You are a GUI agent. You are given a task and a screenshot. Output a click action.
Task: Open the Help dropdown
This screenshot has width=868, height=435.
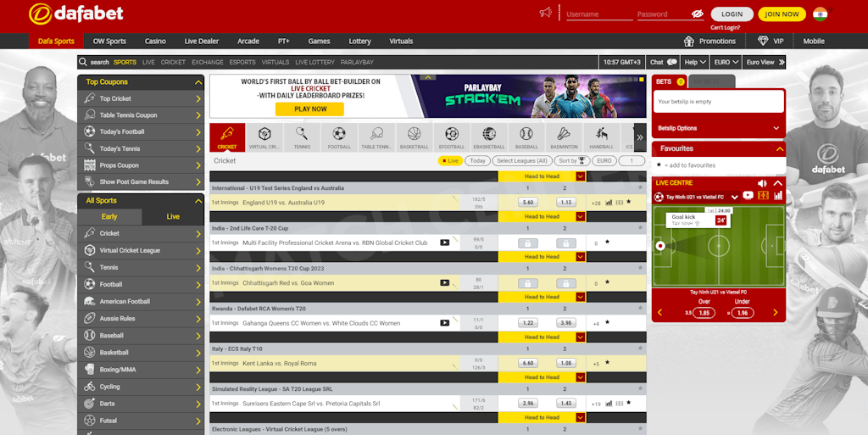695,62
